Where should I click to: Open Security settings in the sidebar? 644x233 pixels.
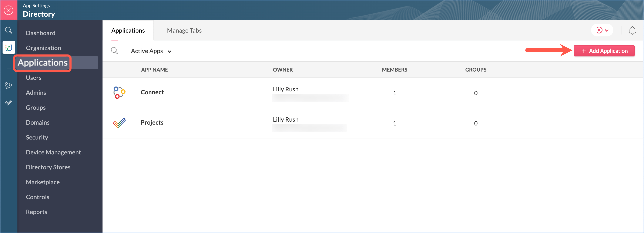pos(37,137)
